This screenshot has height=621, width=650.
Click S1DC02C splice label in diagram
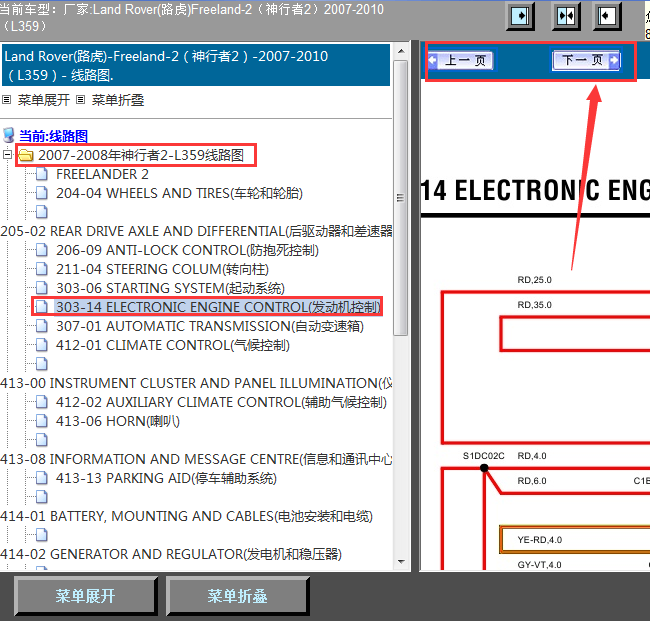[483, 456]
